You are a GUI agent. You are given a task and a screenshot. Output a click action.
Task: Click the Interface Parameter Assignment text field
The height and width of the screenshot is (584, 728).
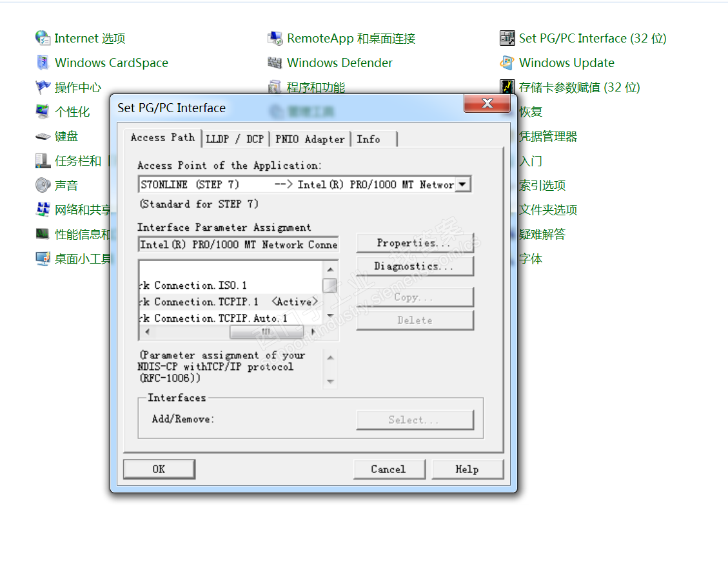click(x=238, y=244)
